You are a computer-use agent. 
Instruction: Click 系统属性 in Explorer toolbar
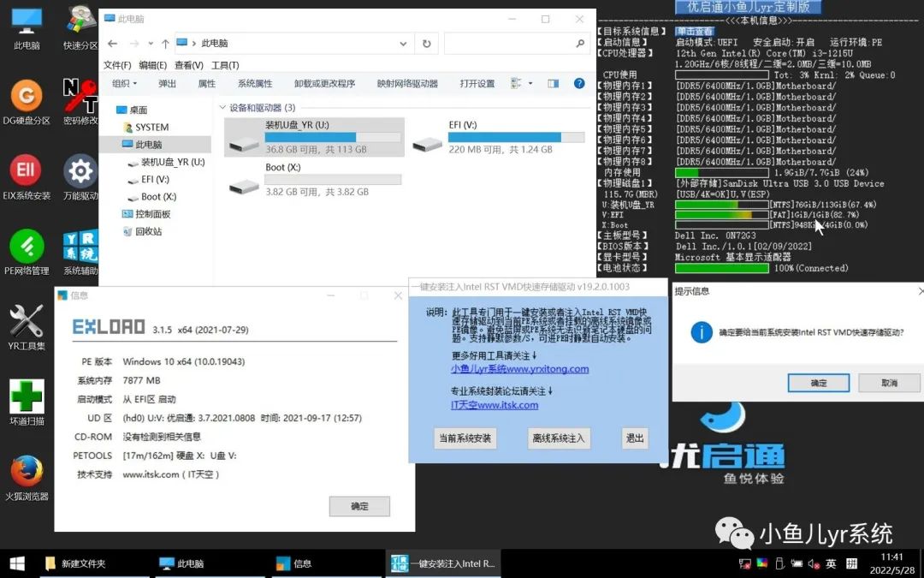point(255,84)
